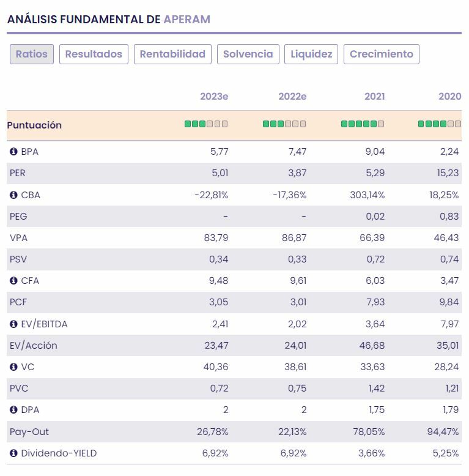Click the Puntuación row label
The image size is (469, 476).
(34, 125)
